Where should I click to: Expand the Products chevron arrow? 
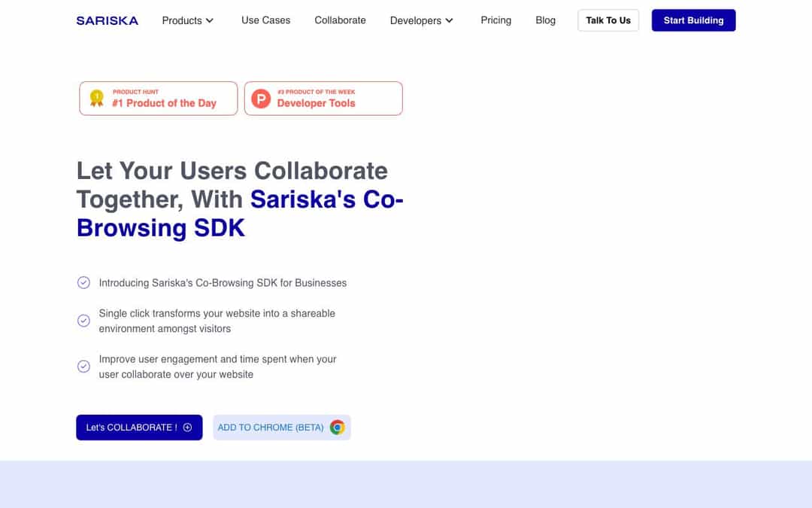(x=210, y=21)
